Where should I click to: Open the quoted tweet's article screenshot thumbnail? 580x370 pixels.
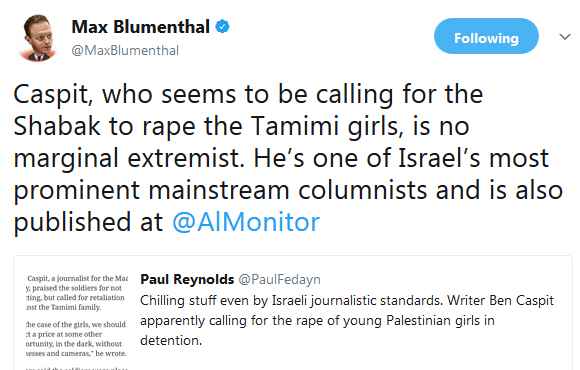[77, 321]
